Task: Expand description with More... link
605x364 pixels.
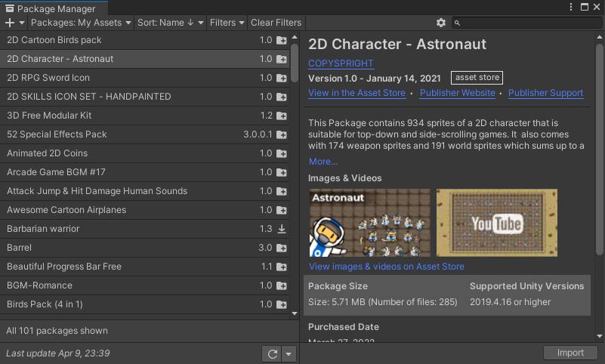Action: point(323,162)
